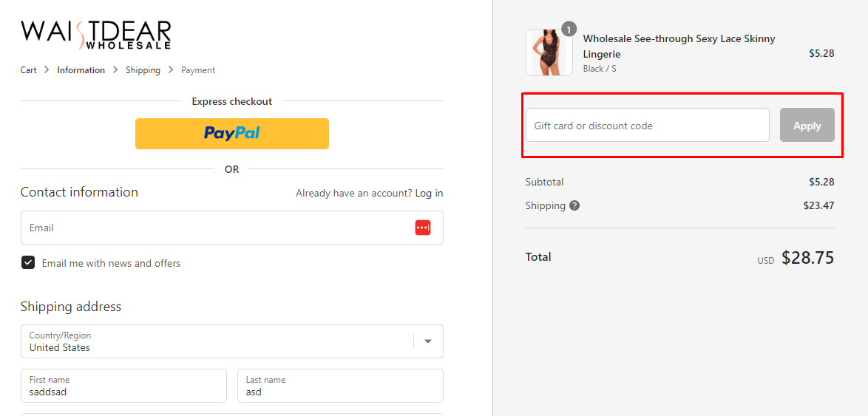The height and width of the screenshot is (416, 868).
Task: Click the $28.75 total amount
Action: pyautogui.click(x=807, y=257)
